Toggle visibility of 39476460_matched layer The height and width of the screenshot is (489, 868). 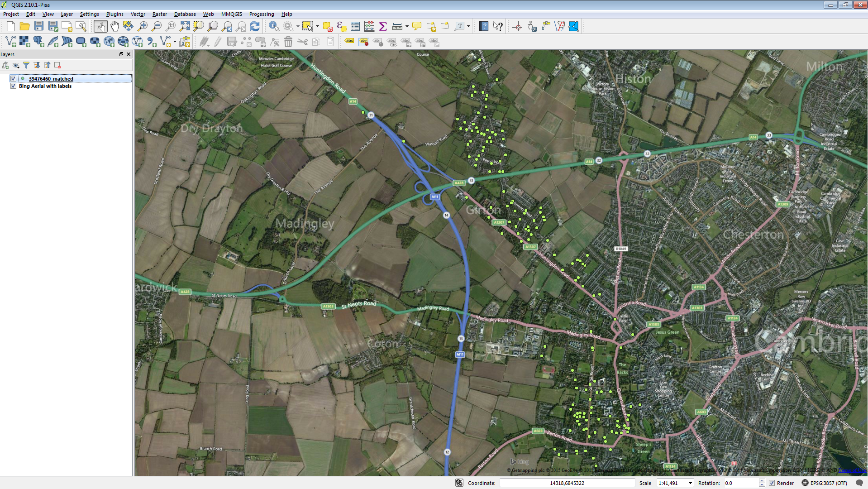tap(13, 79)
